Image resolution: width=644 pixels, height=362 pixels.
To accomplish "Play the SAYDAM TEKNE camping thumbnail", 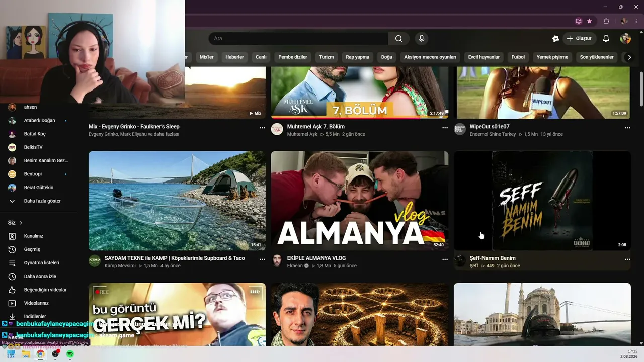I will click(177, 201).
